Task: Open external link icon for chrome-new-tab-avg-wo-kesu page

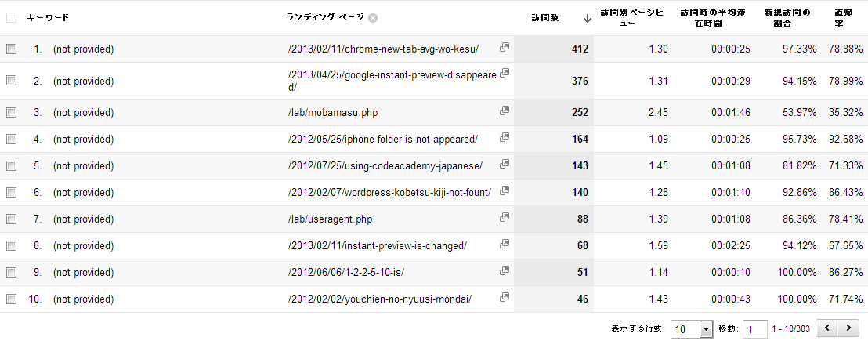Action: 505,47
